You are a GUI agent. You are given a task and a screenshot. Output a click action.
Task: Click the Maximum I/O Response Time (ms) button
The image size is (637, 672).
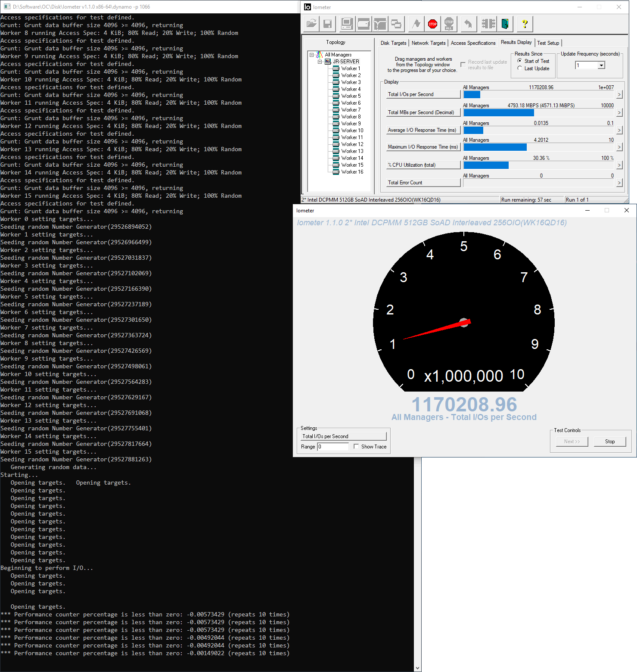423,147
